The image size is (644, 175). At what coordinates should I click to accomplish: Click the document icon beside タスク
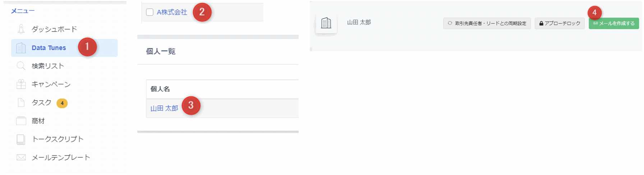point(21,103)
